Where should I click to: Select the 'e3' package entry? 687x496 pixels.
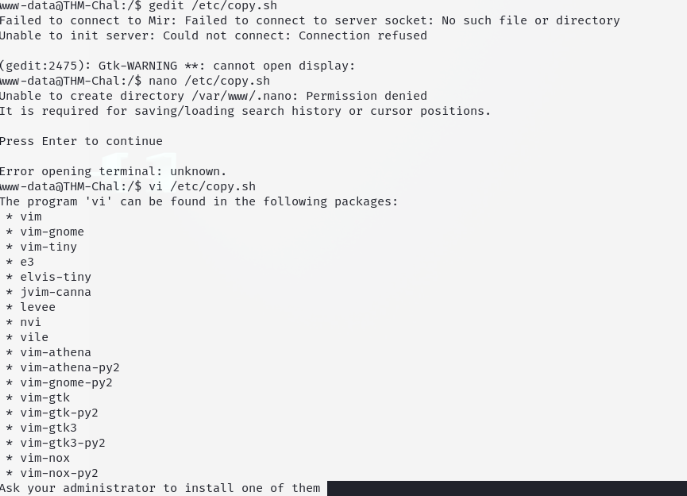27,262
